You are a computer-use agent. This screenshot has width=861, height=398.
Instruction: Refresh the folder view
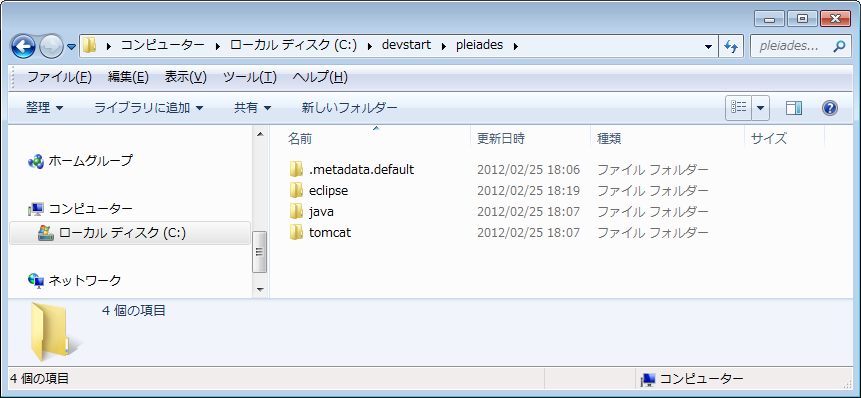click(x=731, y=46)
